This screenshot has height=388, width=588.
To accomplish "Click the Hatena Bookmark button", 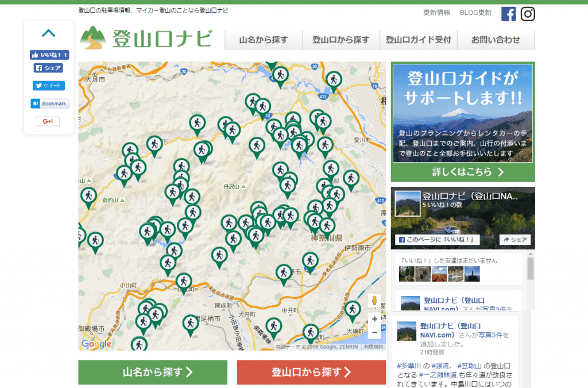I will [x=50, y=103].
